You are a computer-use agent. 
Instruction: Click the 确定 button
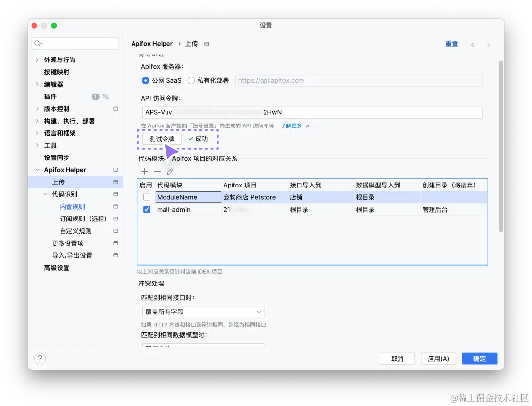tap(479, 359)
